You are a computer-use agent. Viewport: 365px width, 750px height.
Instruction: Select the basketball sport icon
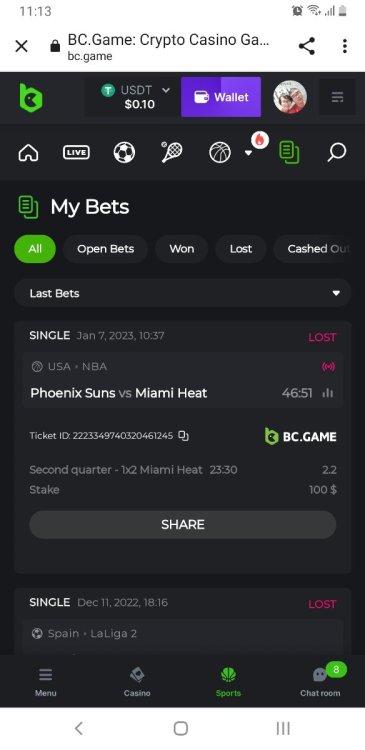coord(220,153)
